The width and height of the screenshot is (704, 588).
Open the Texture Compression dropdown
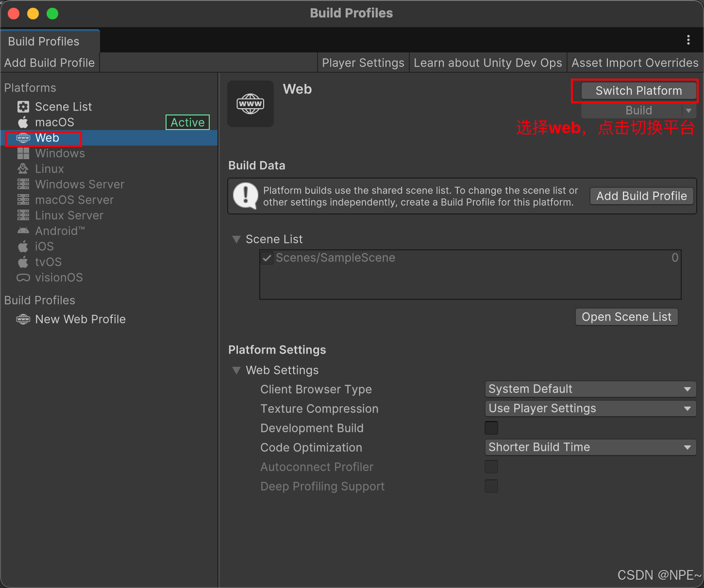click(x=590, y=408)
